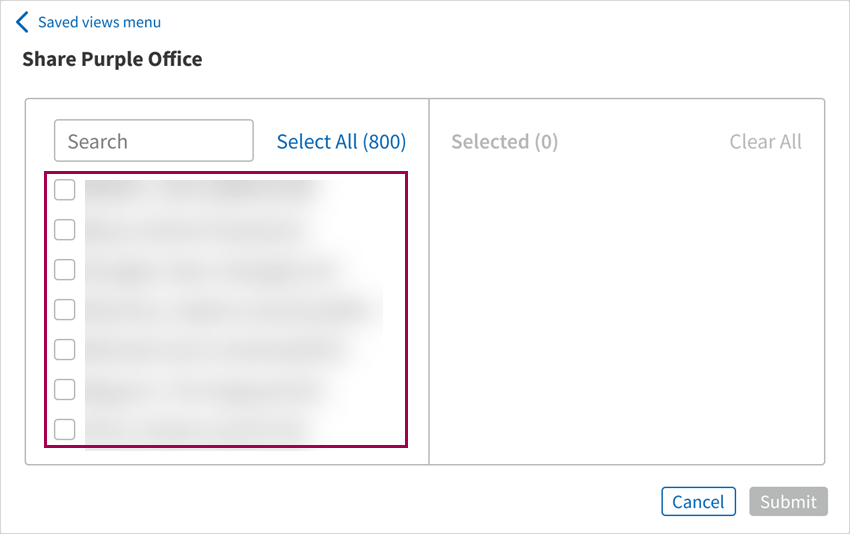Enable the third checkbox in the list

pyautogui.click(x=65, y=270)
